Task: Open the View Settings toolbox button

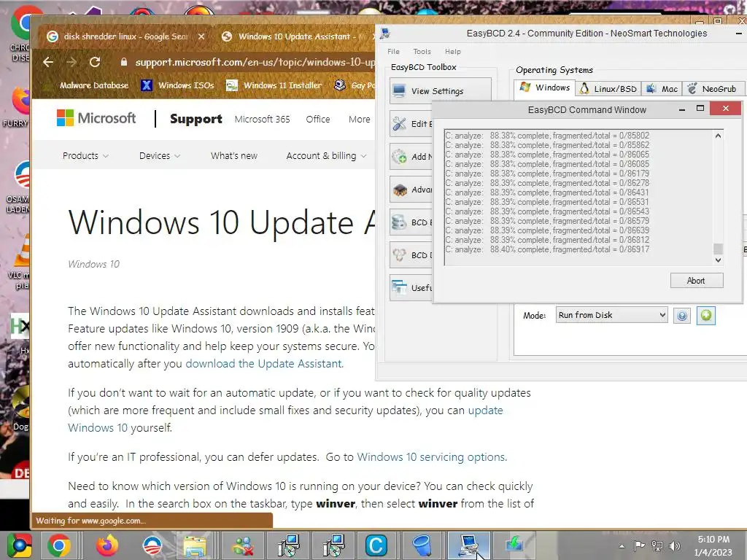Action: tap(440, 91)
